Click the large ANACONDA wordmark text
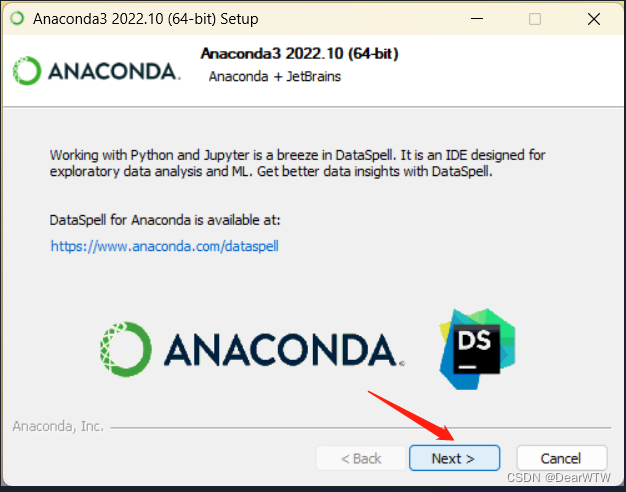 click(284, 350)
